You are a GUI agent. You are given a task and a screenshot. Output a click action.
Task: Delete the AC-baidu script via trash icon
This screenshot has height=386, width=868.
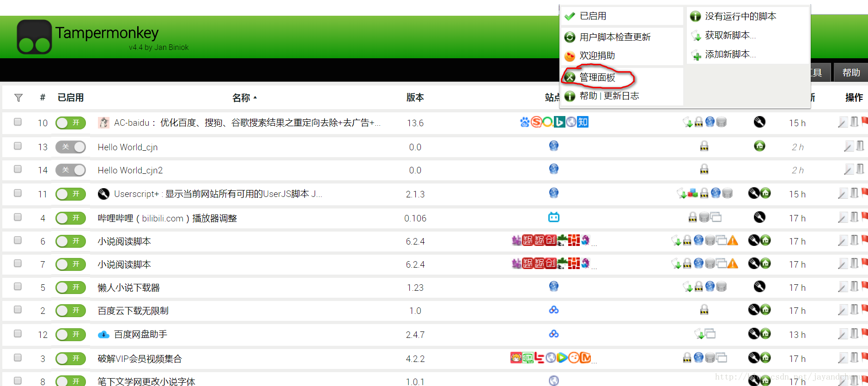point(854,122)
